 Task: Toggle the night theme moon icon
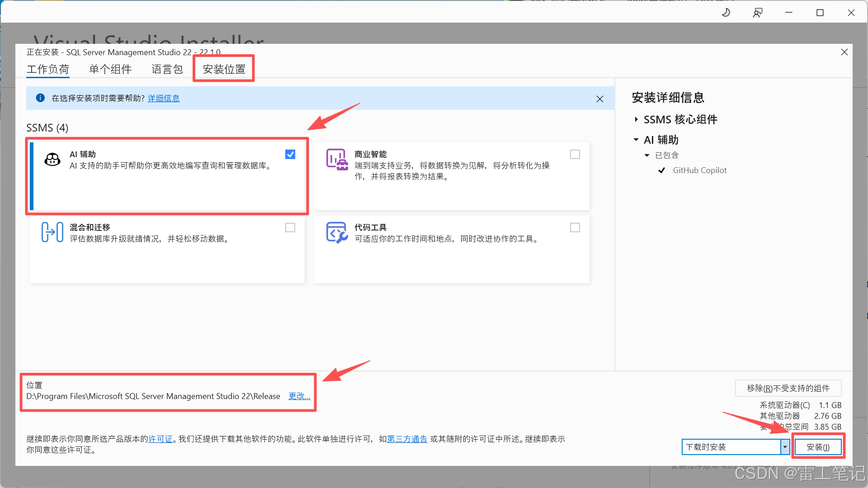726,13
